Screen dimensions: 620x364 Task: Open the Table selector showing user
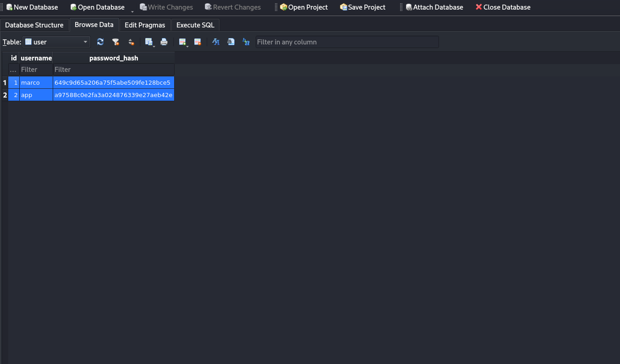[x=56, y=42]
